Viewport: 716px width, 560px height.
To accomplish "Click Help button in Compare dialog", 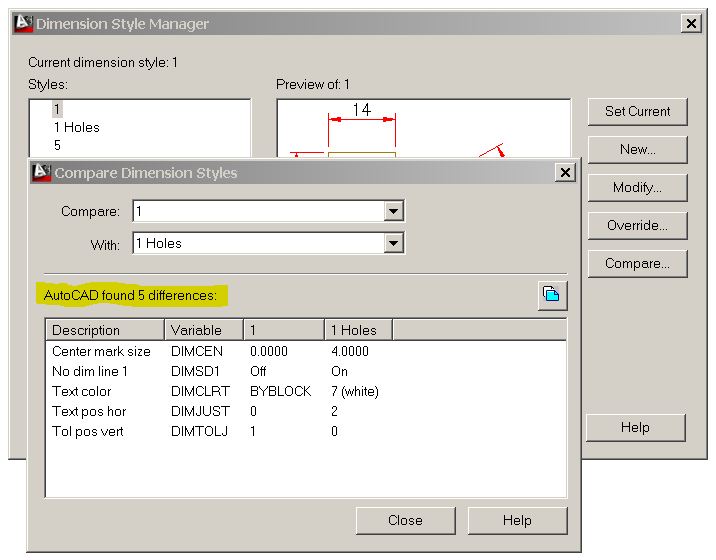I will click(517, 520).
